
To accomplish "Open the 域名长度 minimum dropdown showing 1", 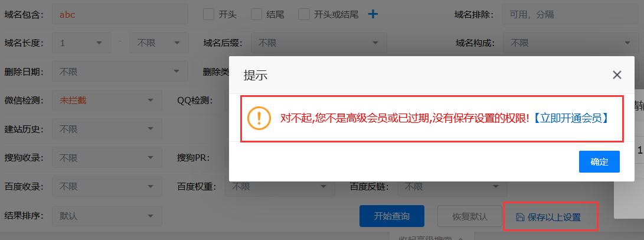I will tap(81, 43).
